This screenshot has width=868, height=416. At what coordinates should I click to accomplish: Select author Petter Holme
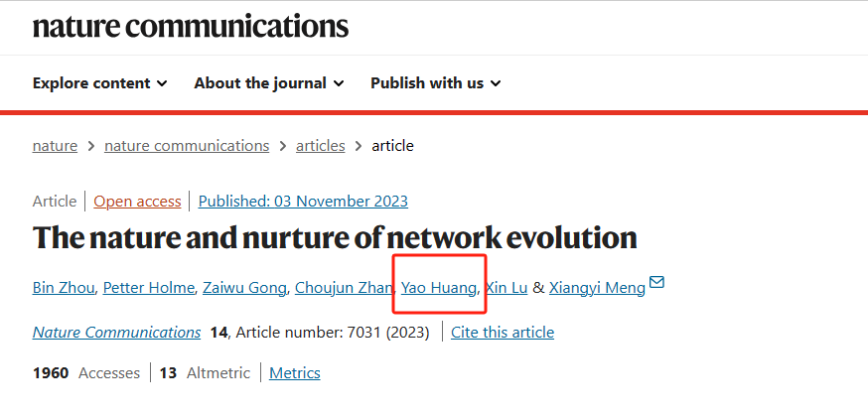(x=149, y=288)
